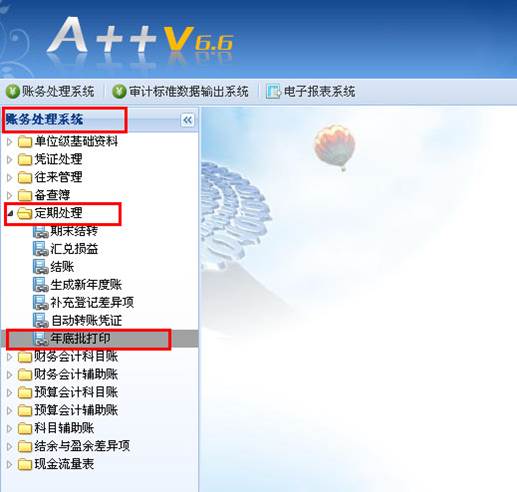Collapse the sidebar with the double-arrow button
The height and width of the screenshot is (492, 517).
coord(187,120)
